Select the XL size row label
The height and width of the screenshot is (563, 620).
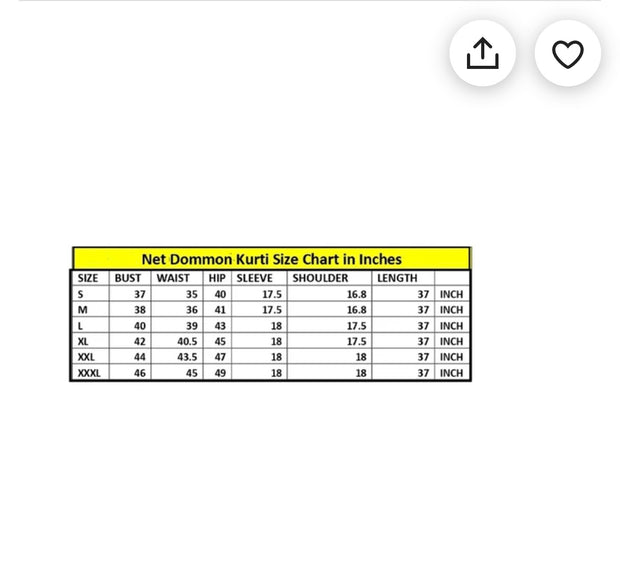pos(84,341)
